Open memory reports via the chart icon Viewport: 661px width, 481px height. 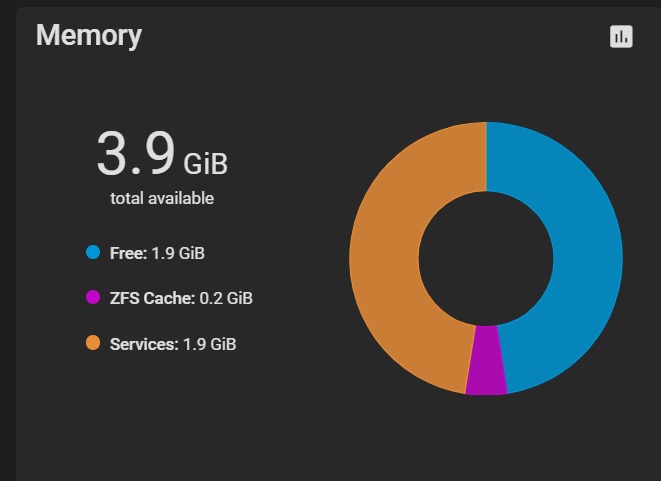[x=621, y=37]
